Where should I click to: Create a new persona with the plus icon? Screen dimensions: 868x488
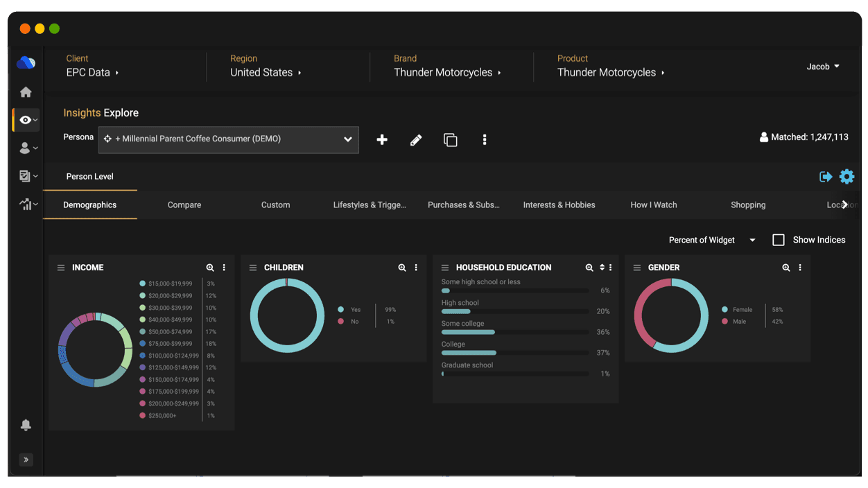(382, 139)
